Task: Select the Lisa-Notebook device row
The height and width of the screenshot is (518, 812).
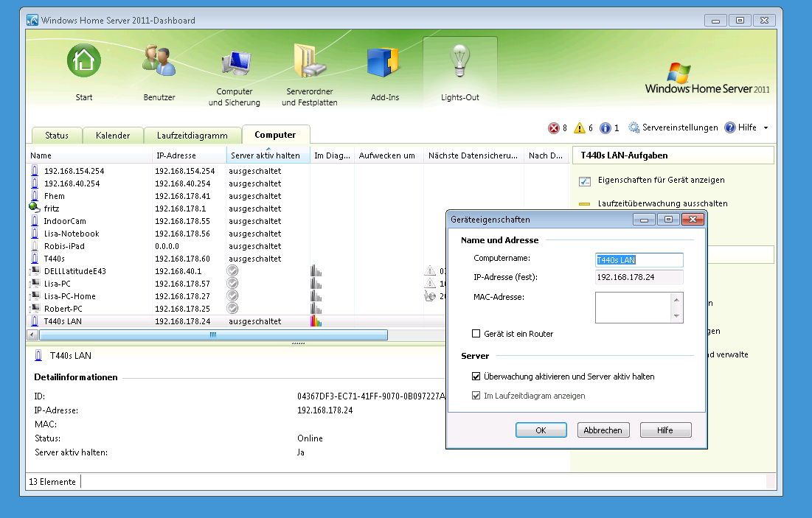Action: 235,234
